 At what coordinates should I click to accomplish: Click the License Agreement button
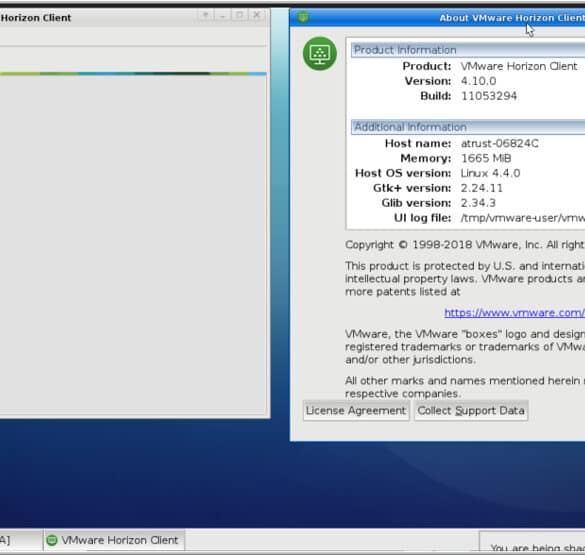coord(356,411)
